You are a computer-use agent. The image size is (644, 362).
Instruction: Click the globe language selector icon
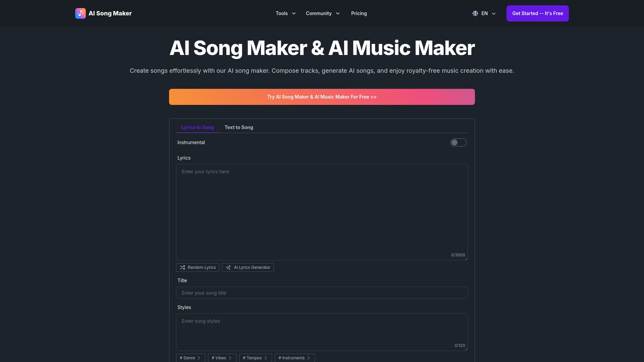point(475,13)
